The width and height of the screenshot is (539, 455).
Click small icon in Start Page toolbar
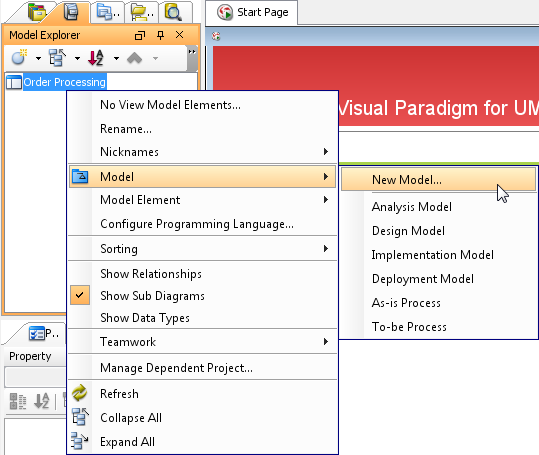[x=216, y=36]
